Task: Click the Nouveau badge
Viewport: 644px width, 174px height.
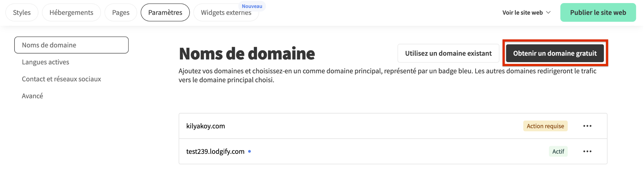Action: pos(252,6)
